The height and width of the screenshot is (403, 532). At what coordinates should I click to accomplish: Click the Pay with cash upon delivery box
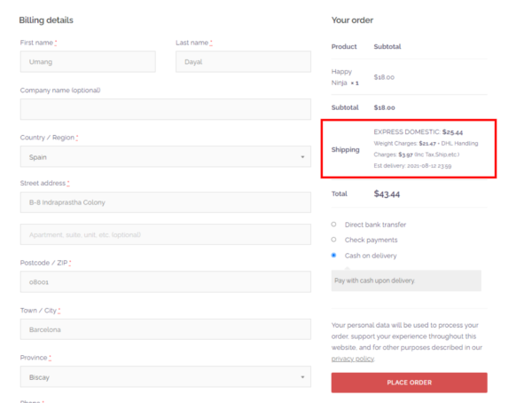pyautogui.click(x=406, y=281)
